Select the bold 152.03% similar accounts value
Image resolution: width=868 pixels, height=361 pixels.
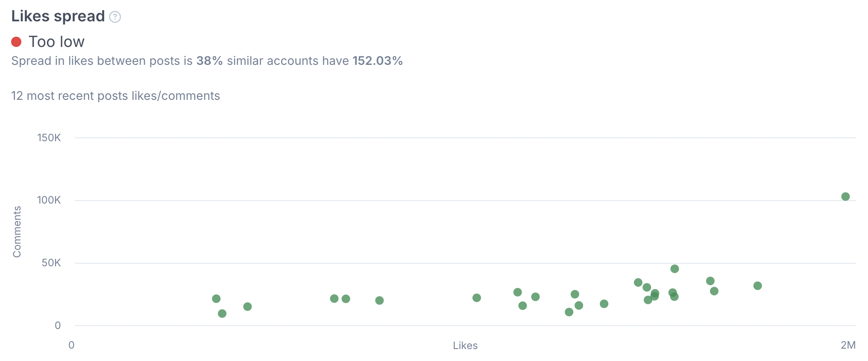[x=378, y=61]
